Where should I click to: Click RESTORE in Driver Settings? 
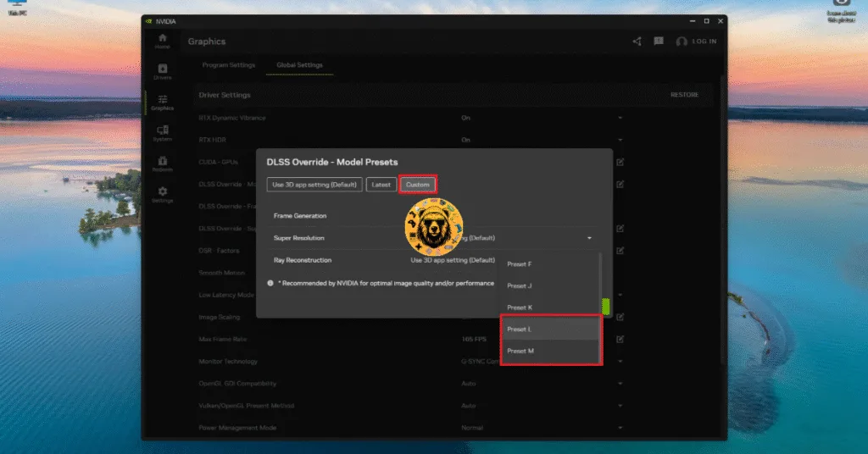tap(684, 95)
